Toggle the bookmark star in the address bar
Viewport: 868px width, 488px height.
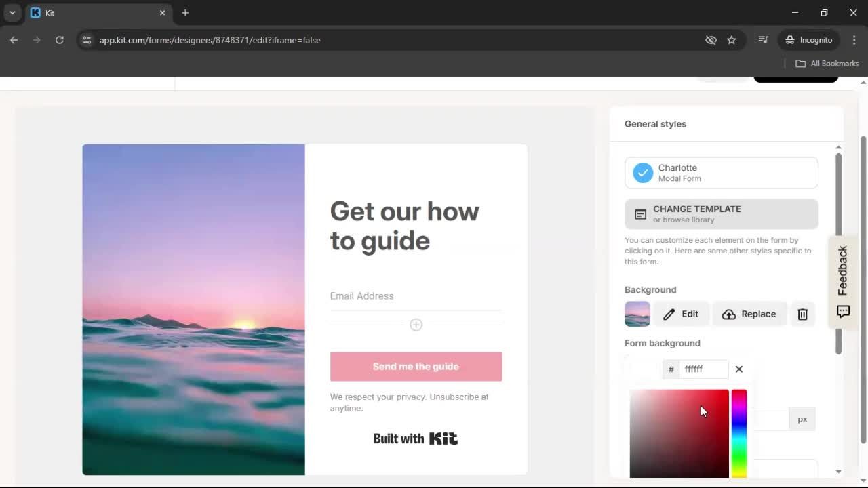click(732, 40)
